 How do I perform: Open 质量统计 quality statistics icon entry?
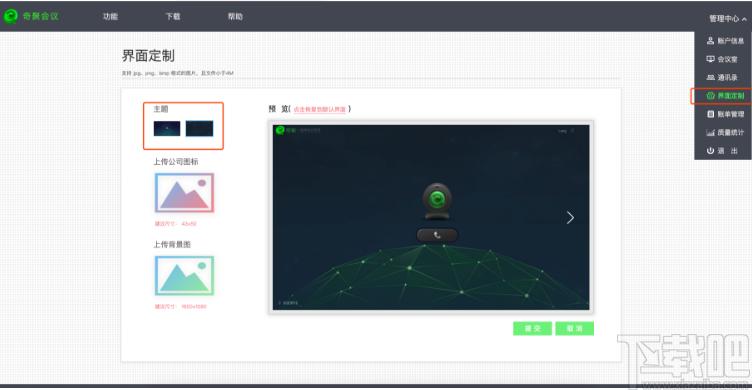click(x=710, y=132)
